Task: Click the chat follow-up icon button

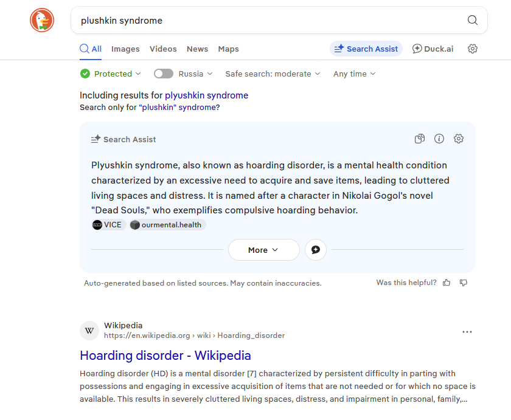Action: click(316, 250)
